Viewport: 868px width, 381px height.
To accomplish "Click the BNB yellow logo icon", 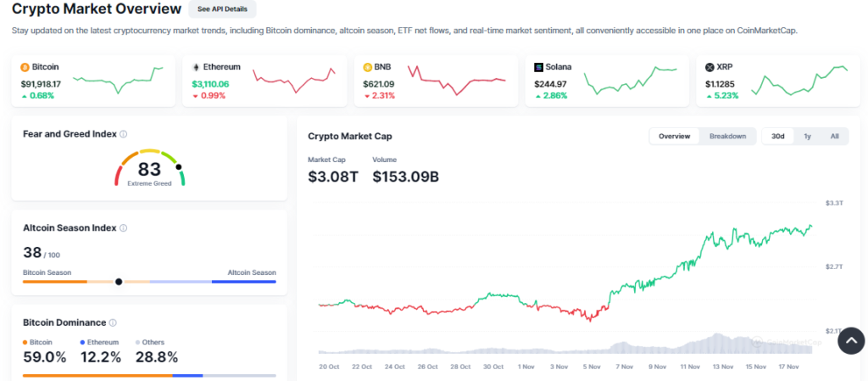I will 367,68.
